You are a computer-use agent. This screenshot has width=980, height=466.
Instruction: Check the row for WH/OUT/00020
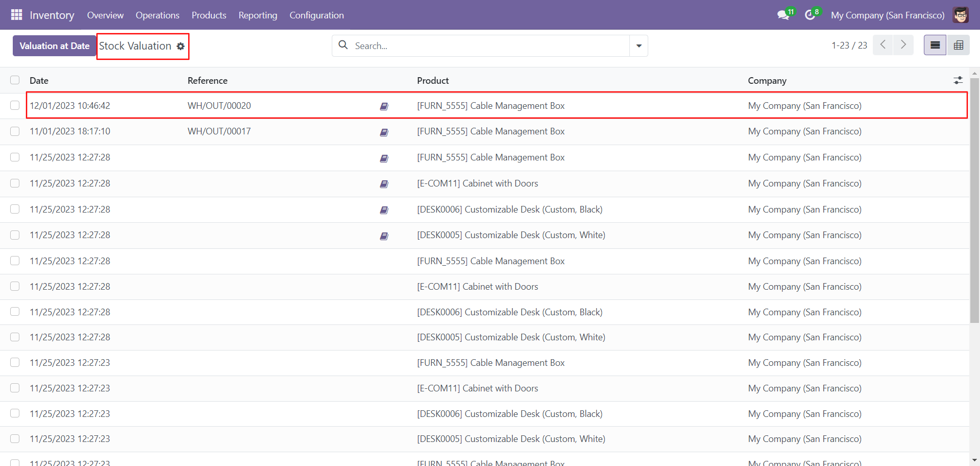click(x=15, y=105)
